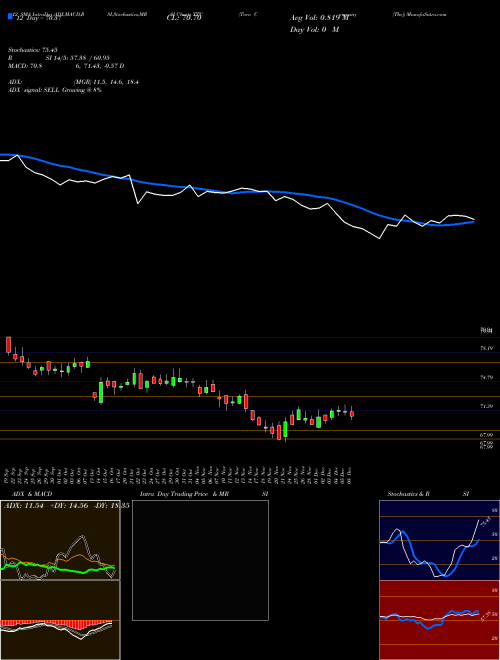This screenshot has width=500, height=660.
Task: Open the navy-blue Stochastics chart panel
Action: (439, 540)
